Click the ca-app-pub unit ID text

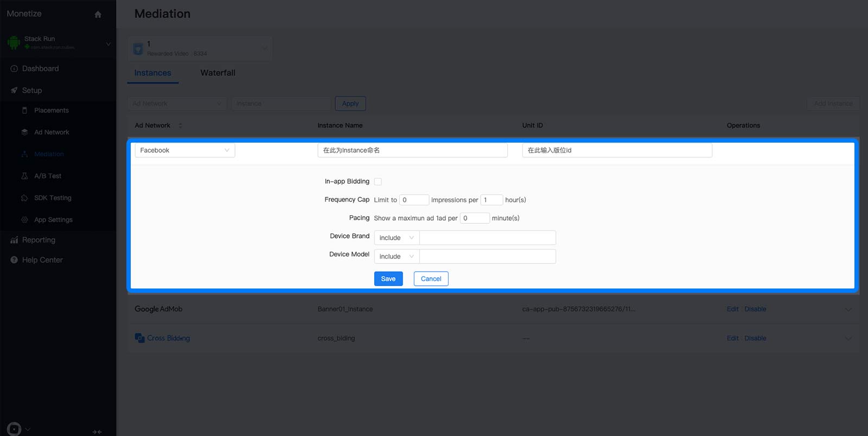579,309
